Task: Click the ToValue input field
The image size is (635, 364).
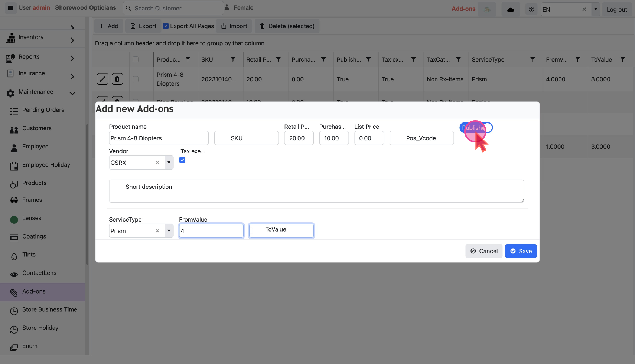Action: click(281, 231)
